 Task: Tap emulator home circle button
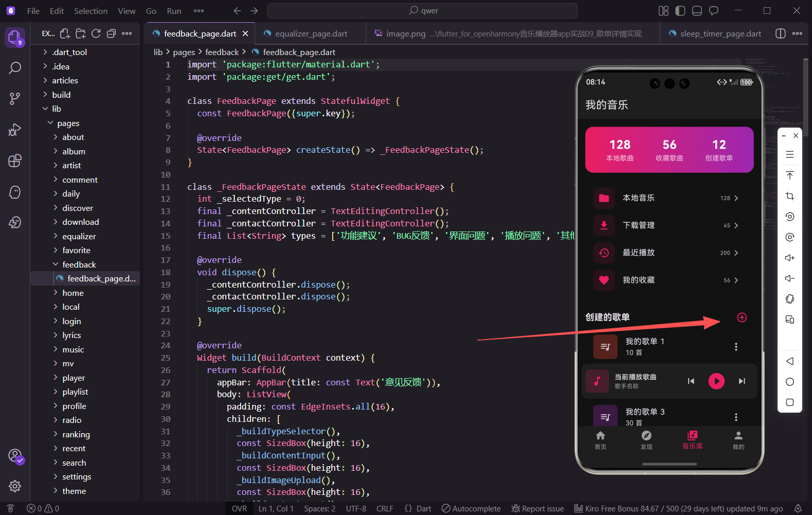point(790,382)
